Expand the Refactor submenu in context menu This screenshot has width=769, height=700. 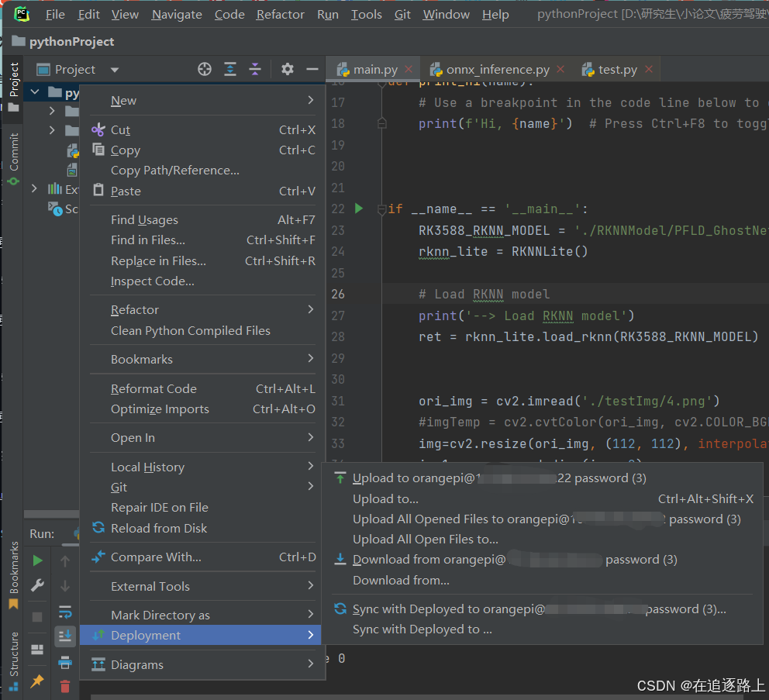point(202,309)
